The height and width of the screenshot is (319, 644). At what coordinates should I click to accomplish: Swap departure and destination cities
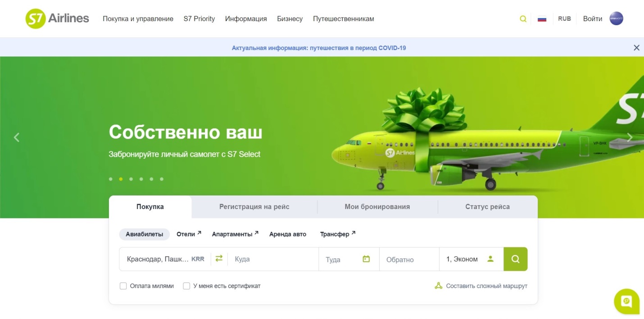(x=219, y=259)
